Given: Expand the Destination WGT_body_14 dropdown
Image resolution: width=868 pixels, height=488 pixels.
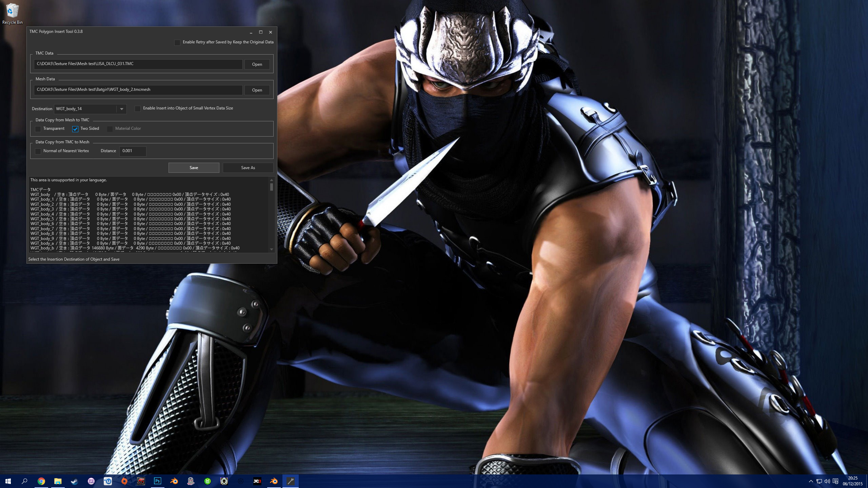Looking at the screenshot, I should 121,109.
